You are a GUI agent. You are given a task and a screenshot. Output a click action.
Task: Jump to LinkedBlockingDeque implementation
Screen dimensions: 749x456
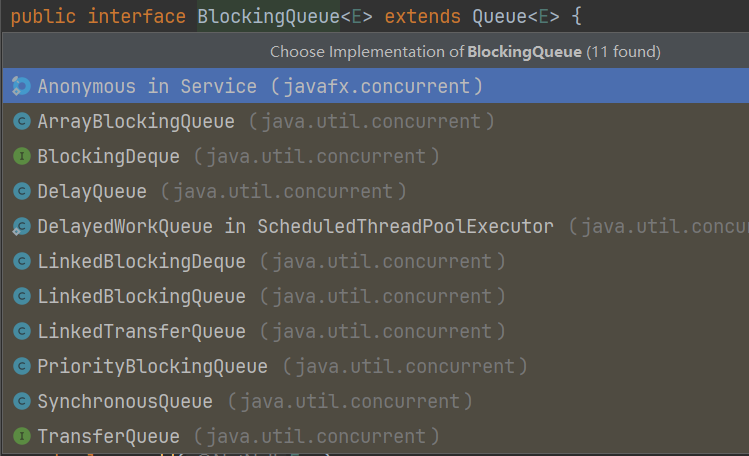point(141,262)
